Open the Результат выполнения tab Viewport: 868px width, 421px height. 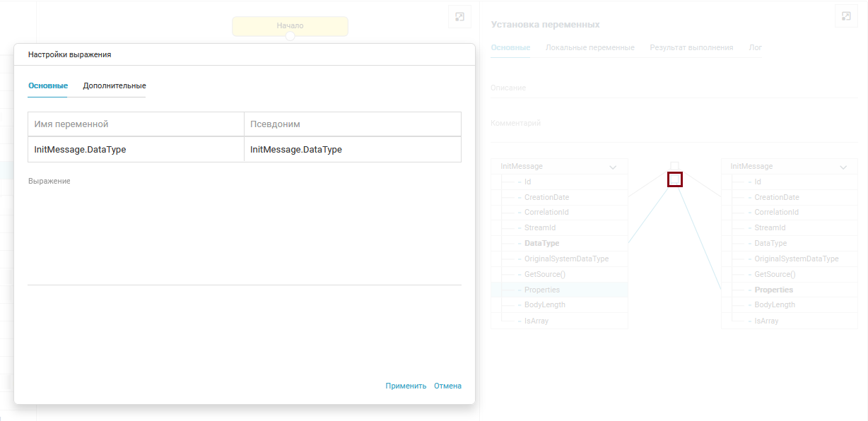click(x=691, y=47)
